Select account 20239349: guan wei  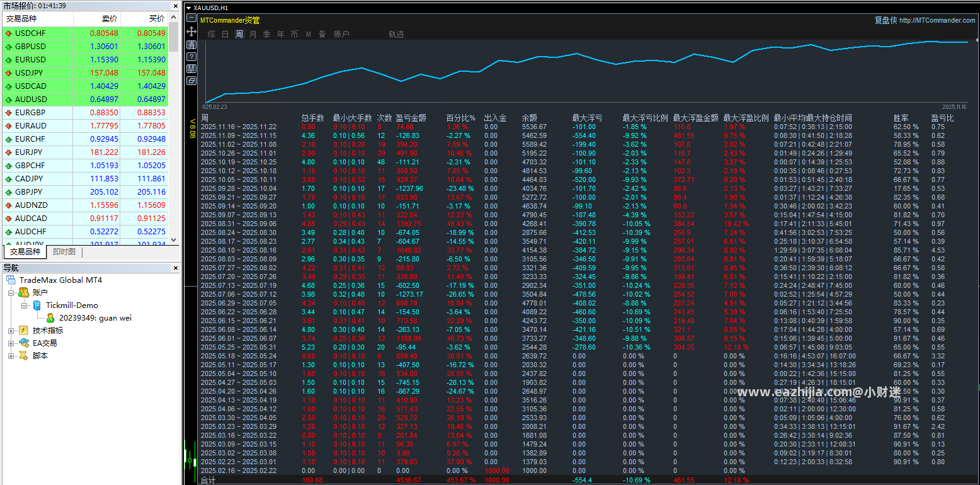coord(95,318)
